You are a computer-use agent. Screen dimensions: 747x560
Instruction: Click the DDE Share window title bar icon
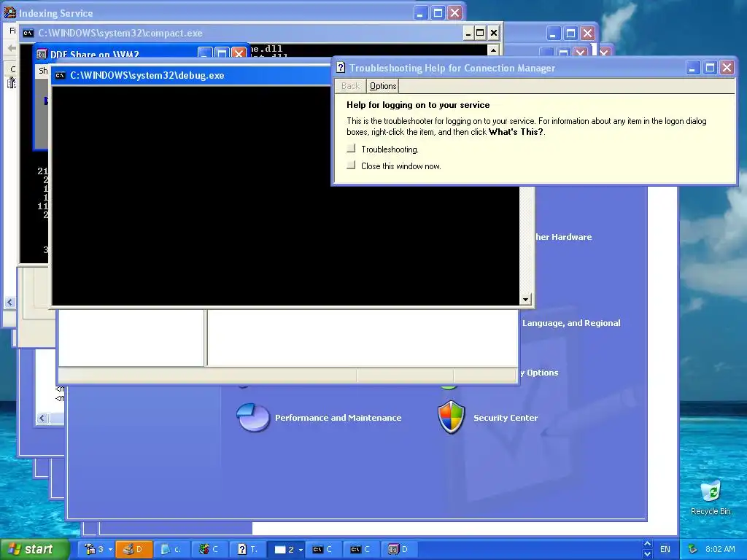coord(42,54)
